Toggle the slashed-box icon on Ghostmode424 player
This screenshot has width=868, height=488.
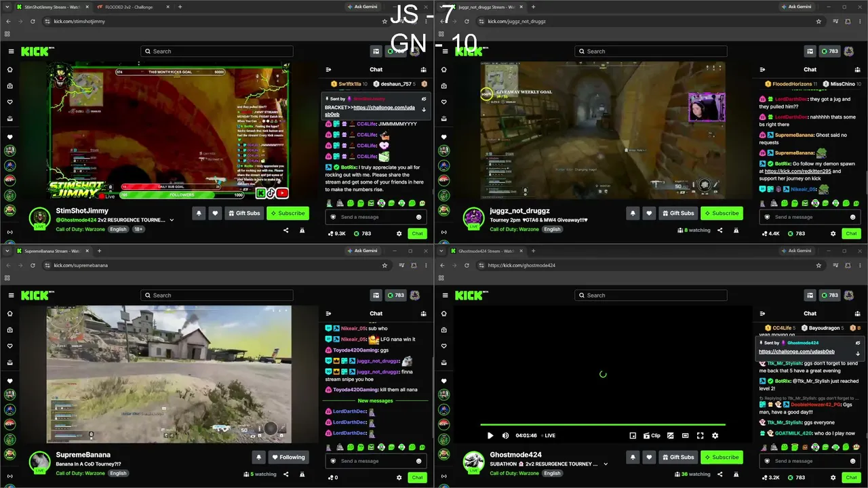671,436
